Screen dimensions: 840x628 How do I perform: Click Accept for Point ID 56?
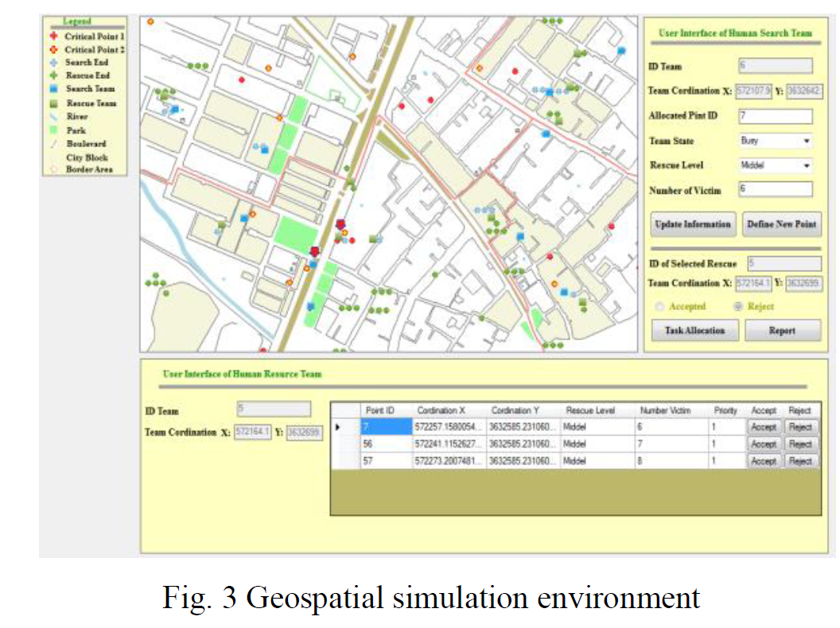[x=764, y=444]
